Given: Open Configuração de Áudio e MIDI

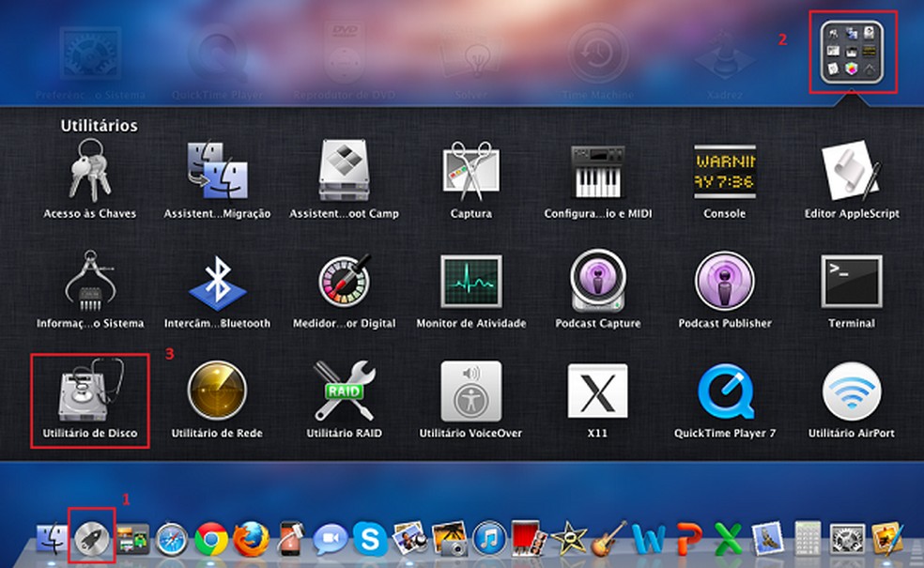Looking at the screenshot, I should [x=597, y=174].
